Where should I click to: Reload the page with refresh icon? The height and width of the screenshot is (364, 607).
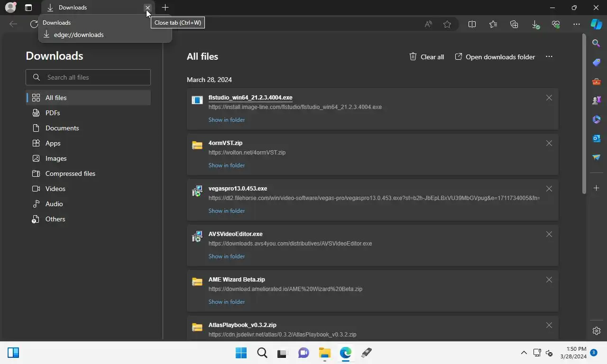tap(34, 24)
